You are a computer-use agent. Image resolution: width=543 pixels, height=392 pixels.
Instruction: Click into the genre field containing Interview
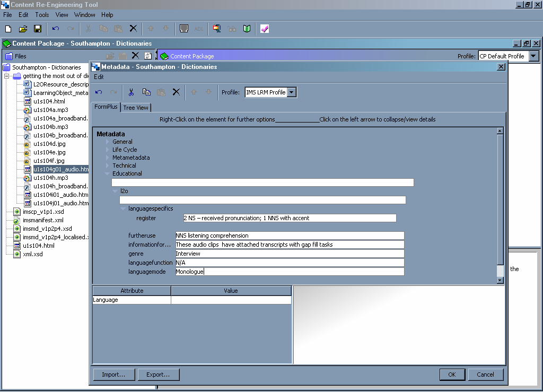(290, 254)
